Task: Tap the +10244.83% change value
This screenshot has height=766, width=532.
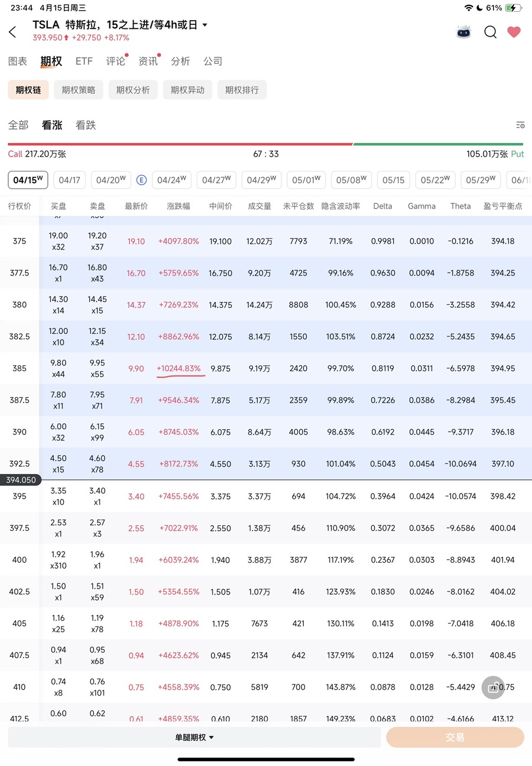Action: pos(179,368)
